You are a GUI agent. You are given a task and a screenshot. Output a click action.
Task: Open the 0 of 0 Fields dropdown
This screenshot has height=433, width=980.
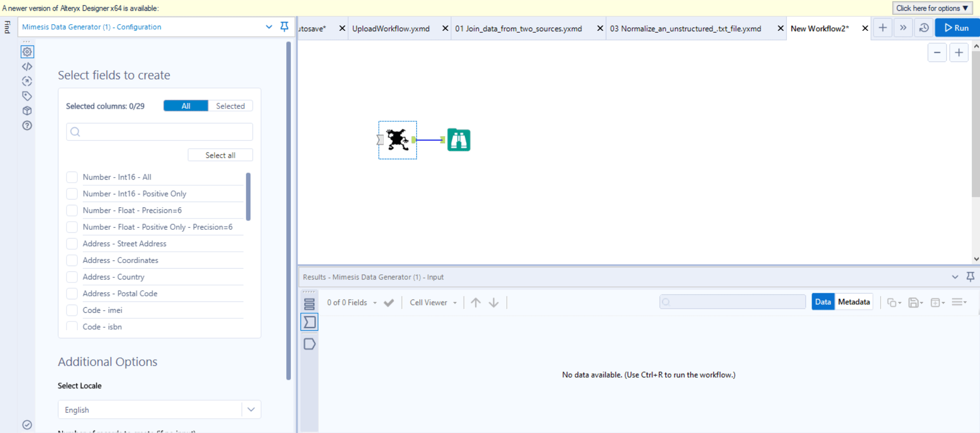352,302
